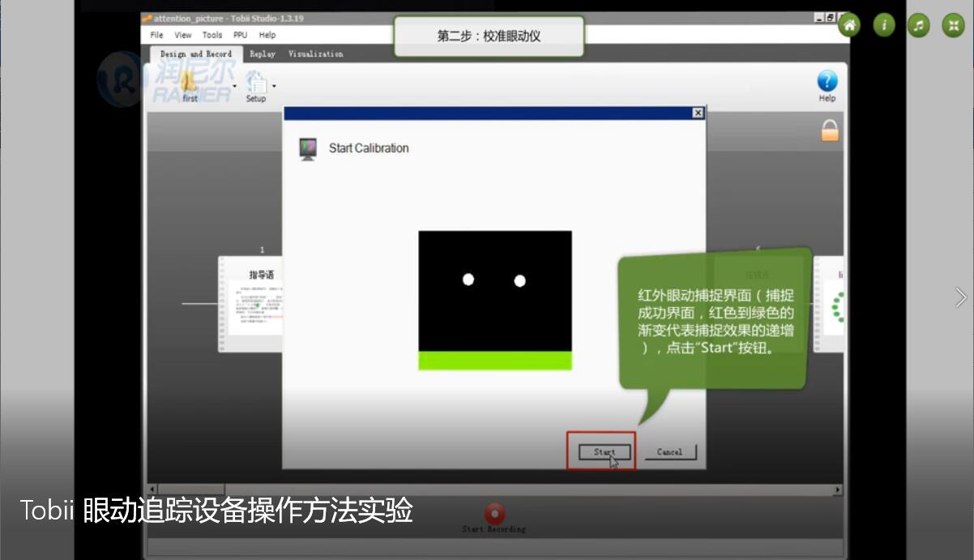
Task: Click the blue Help question mark icon
Action: pyautogui.click(x=827, y=81)
